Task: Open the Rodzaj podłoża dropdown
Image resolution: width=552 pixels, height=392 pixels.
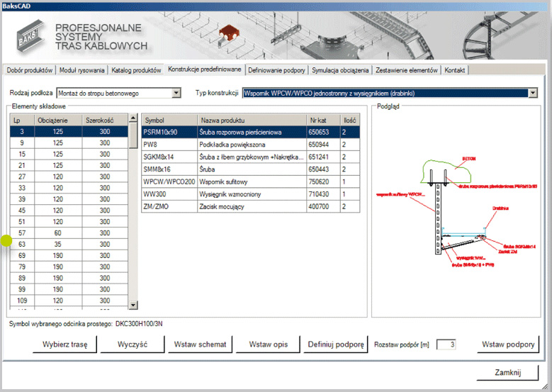Action: pos(176,93)
